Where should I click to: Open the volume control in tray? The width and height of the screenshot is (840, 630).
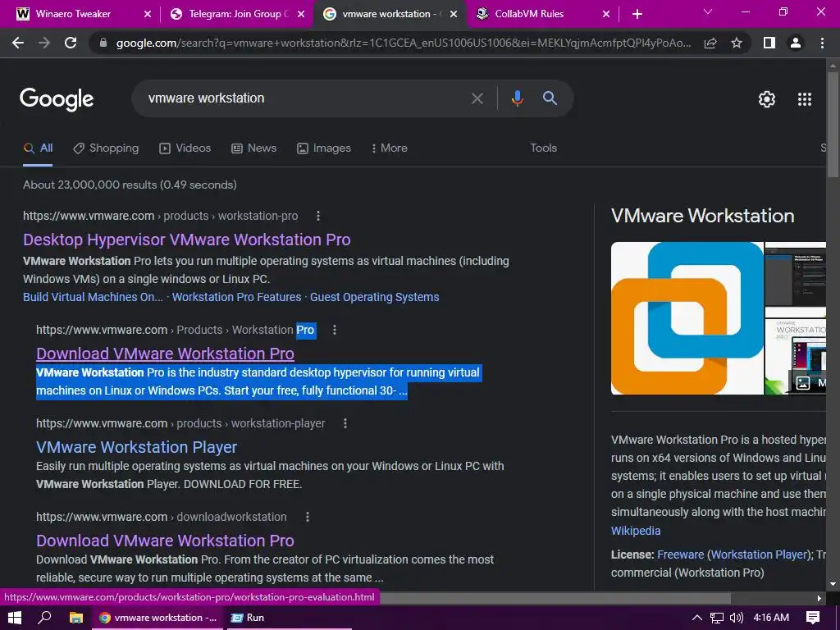tap(736, 618)
